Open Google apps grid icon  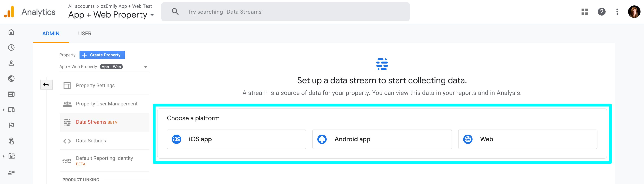point(584,12)
